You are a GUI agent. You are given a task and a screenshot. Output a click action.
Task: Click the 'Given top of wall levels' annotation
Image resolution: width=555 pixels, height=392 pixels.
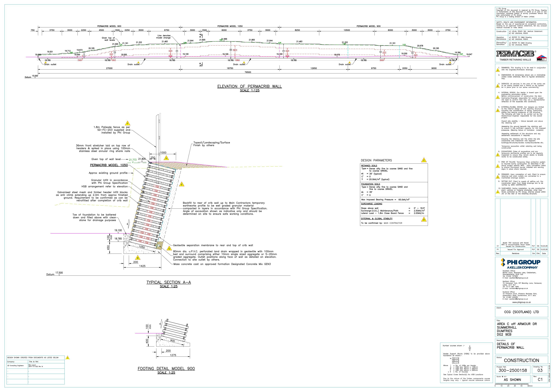[108, 39]
